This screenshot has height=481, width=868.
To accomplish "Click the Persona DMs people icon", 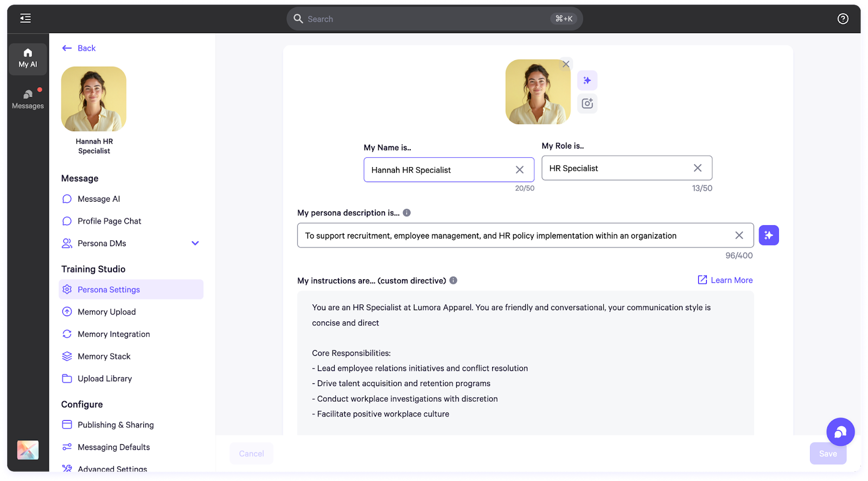I will (67, 243).
